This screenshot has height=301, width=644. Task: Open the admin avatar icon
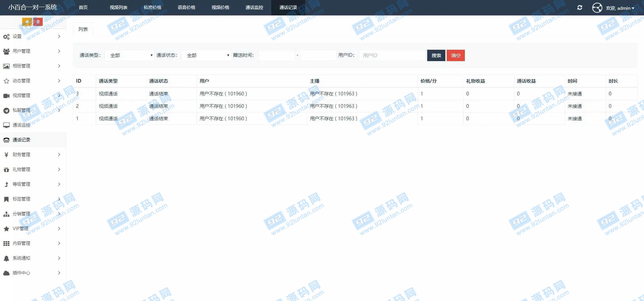(597, 7)
